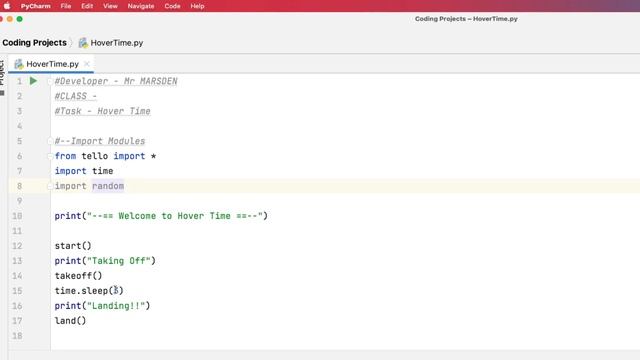Click the Coding Projects breadcrumb
The width and height of the screenshot is (640, 360).
(x=34, y=42)
